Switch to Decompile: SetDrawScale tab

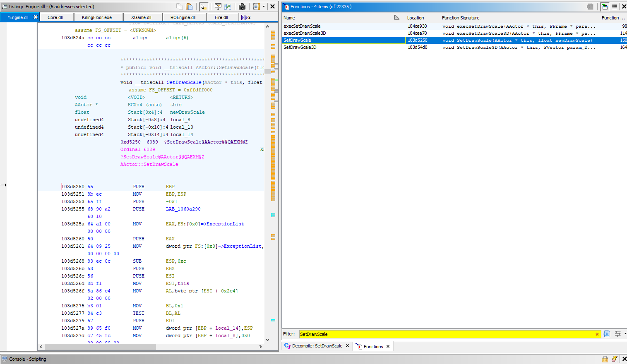pyautogui.click(x=317, y=346)
